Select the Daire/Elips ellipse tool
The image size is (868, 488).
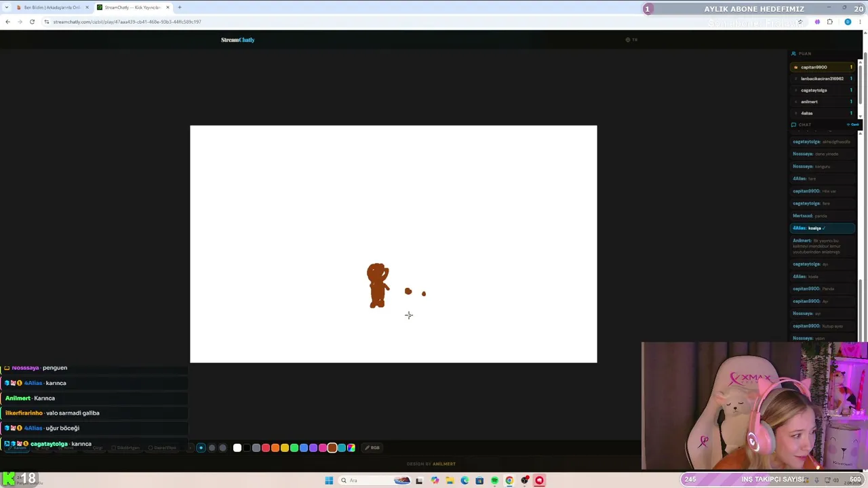[163, 448]
